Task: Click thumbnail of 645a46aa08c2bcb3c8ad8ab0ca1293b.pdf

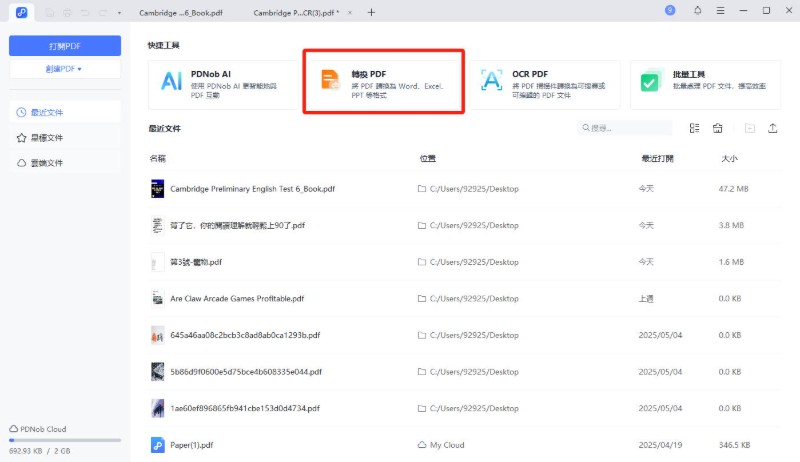Action: [x=158, y=335]
